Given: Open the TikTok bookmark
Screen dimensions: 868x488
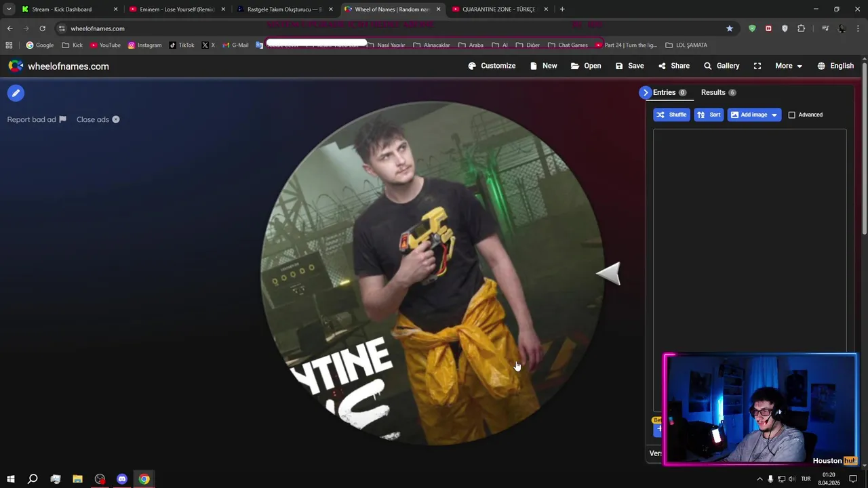Looking at the screenshot, I should 182,45.
